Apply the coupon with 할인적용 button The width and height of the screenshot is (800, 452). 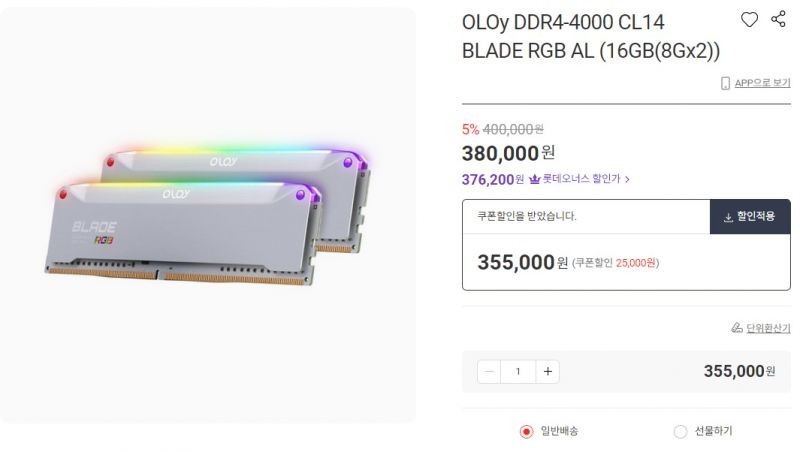tap(750, 217)
